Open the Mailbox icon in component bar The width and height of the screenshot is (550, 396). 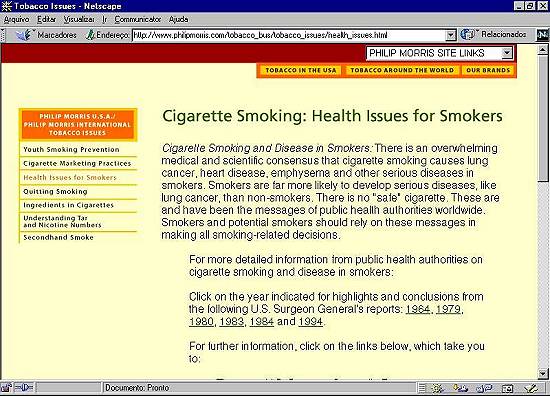[x=461, y=388]
